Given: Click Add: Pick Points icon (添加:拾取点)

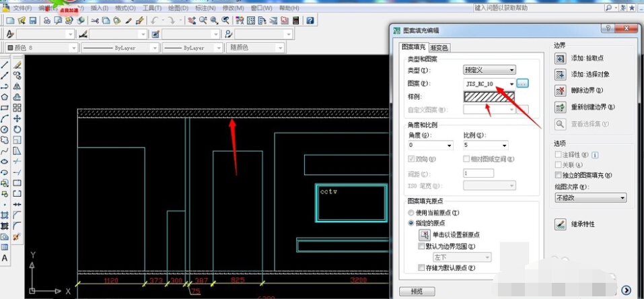Looking at the screenshot, I should coord(561,59).
